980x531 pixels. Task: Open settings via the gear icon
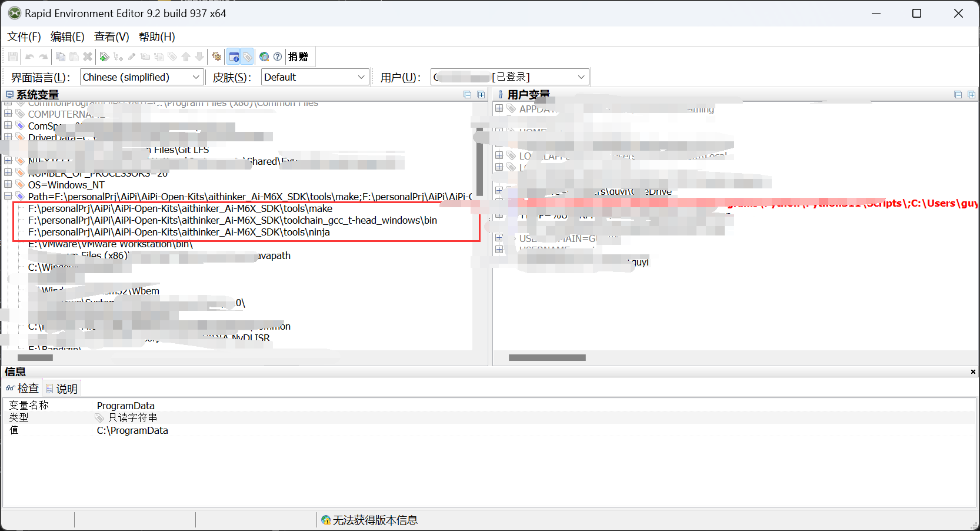217,57
